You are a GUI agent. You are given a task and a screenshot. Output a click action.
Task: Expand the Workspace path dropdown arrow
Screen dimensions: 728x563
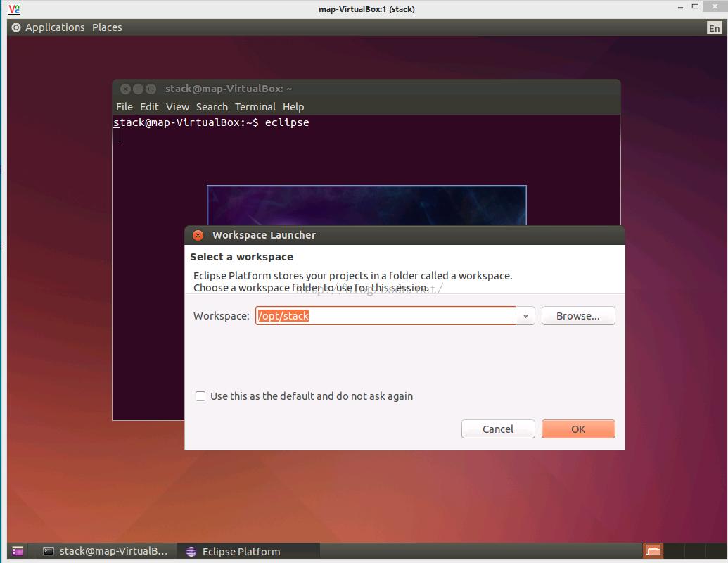525,316
